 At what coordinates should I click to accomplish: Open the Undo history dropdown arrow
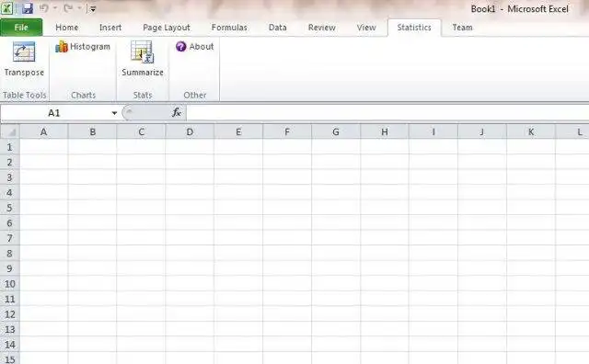coord(55,8)
